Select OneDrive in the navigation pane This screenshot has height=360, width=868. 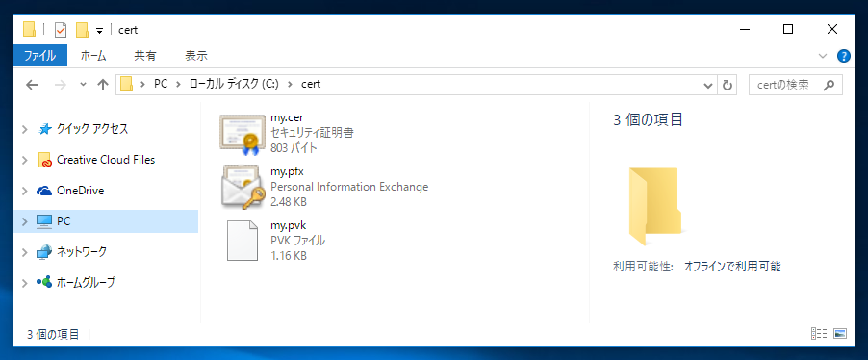[80, 191]
